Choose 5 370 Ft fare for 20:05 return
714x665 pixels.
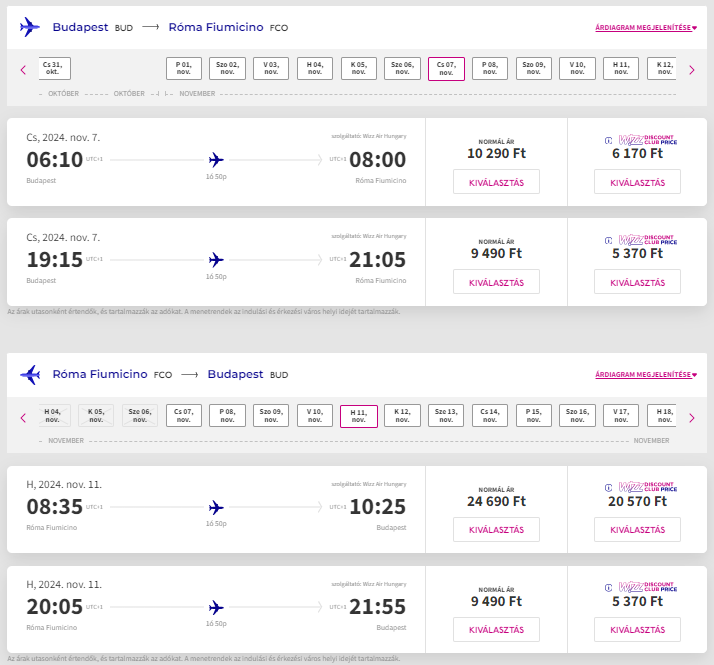(x=637, y=629)
